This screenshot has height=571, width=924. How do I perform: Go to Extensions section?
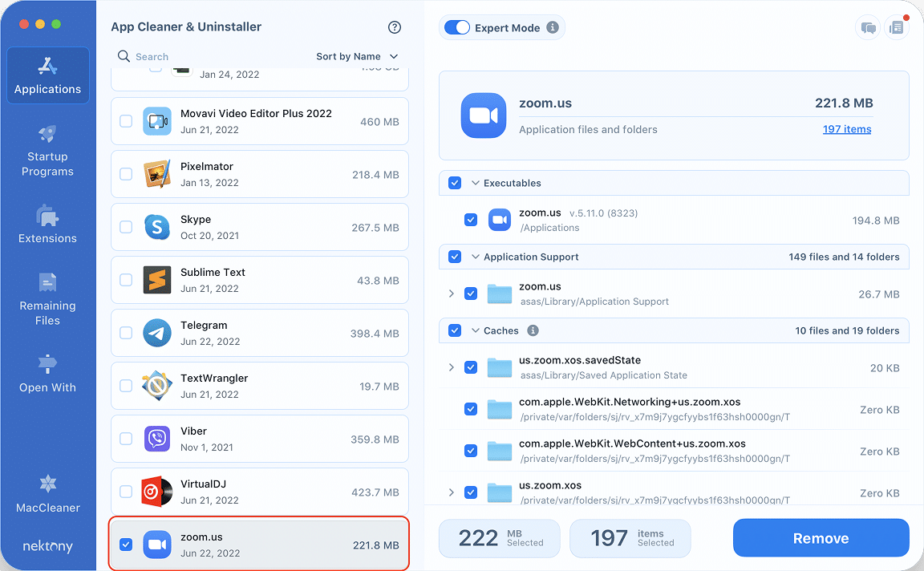[x=48, y=225]
